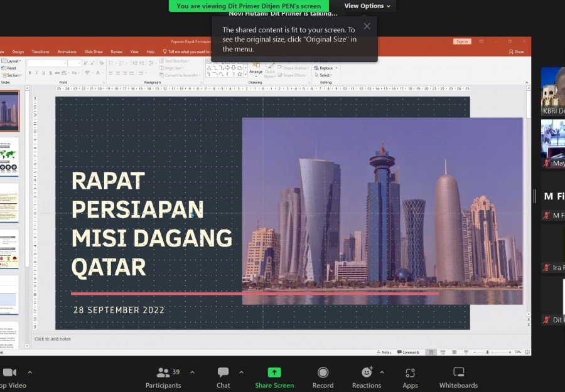Toggle Normal view in status bar
This screenshot has height=392, width=565.
[x=431, y=352]
